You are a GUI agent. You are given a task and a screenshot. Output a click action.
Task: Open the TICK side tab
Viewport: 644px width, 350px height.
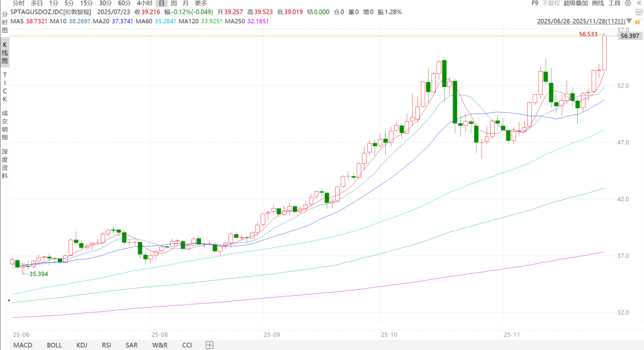(x=5, y=87)
